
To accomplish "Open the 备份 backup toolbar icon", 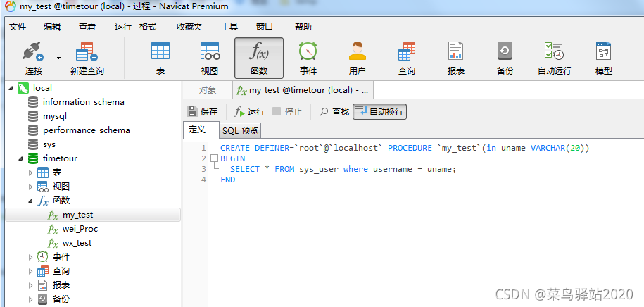I will tap(505, 58).
